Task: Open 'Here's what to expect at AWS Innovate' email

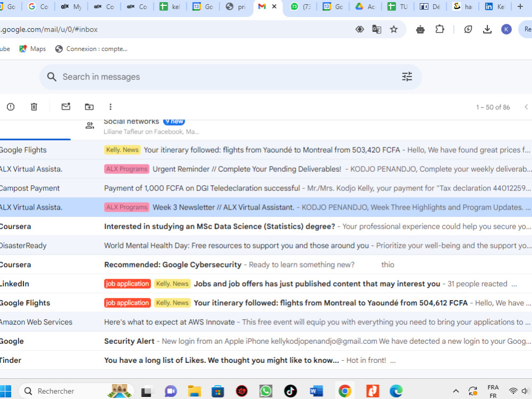Action: (266, 322)
